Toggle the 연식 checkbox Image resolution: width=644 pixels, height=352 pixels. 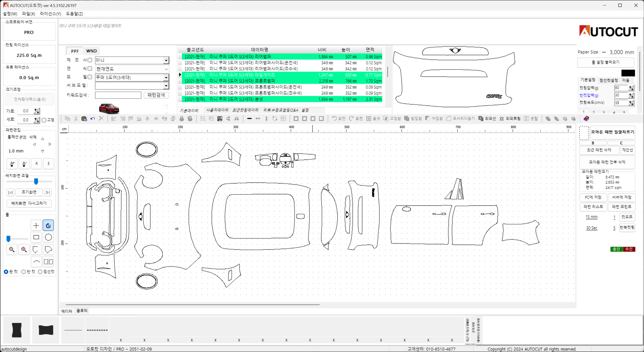coord(90,68)
